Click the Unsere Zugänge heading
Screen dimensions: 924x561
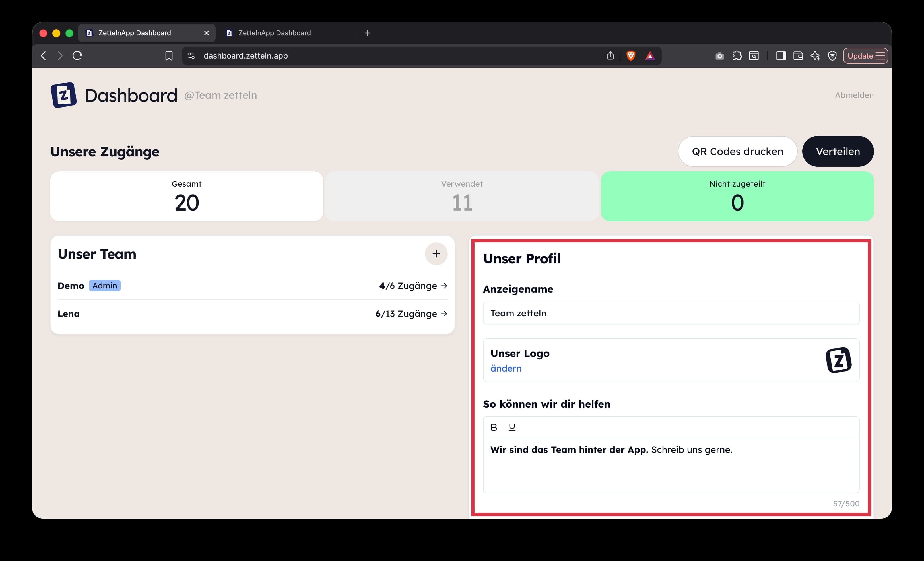click(x=105, y=152)
